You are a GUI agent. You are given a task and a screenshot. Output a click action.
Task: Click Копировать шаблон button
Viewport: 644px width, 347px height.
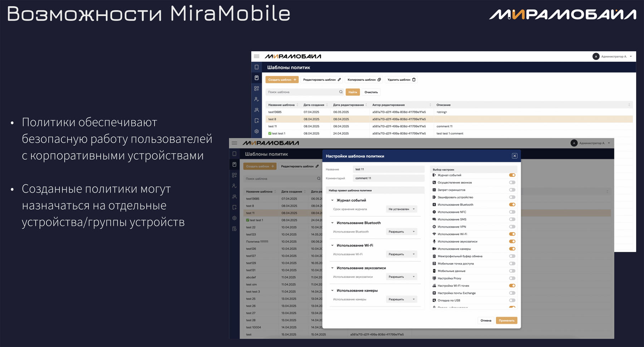pyautogui.click(x=364, y=80)
